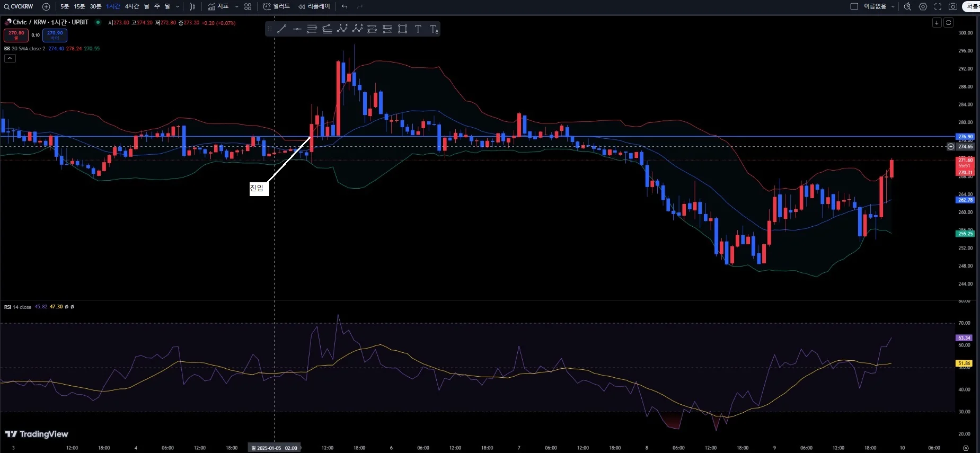Click plus icon beside 274.65 price label
The height and width of the screenshot is (453, 980).
(951, 147)
